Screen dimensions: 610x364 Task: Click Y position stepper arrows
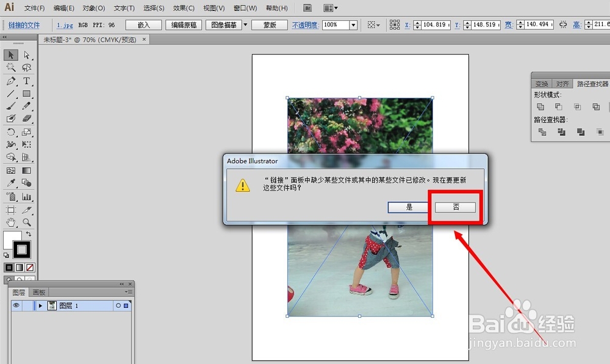coord(468,25)
